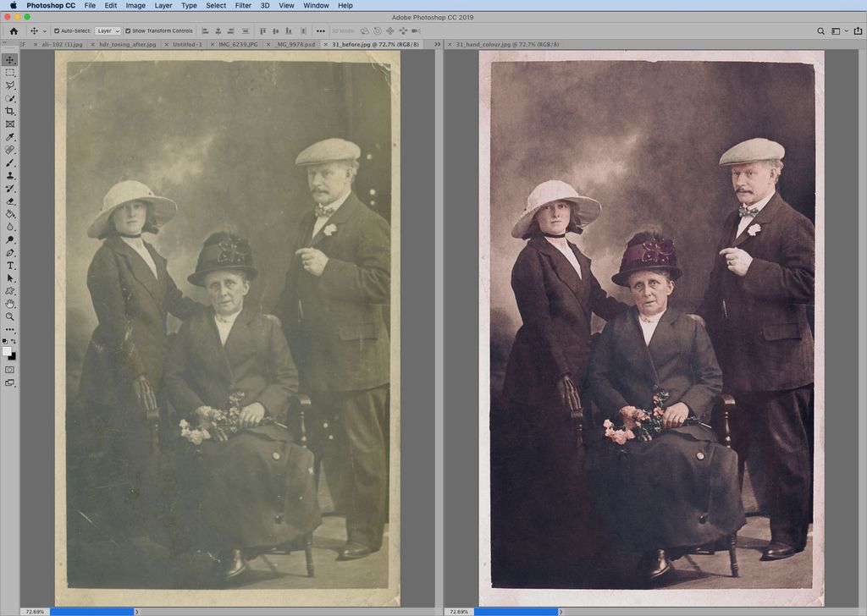Select the Move tool
867x616 pixels.
[x=10, y=59]
